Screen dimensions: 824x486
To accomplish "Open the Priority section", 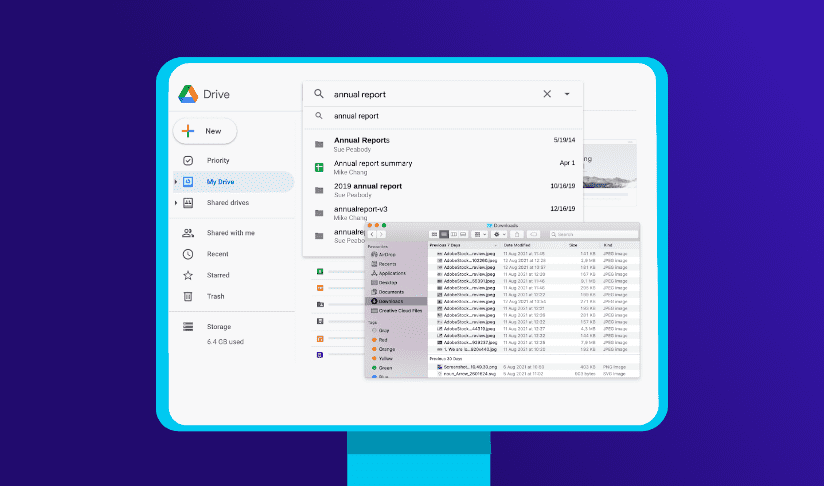I will 217,160.
